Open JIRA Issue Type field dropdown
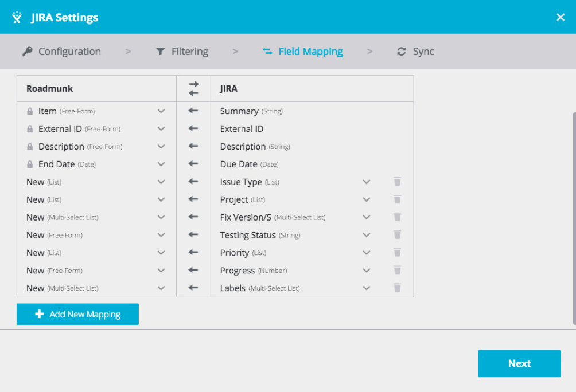This screenshot has height=392, width=576. coord(367,182)
